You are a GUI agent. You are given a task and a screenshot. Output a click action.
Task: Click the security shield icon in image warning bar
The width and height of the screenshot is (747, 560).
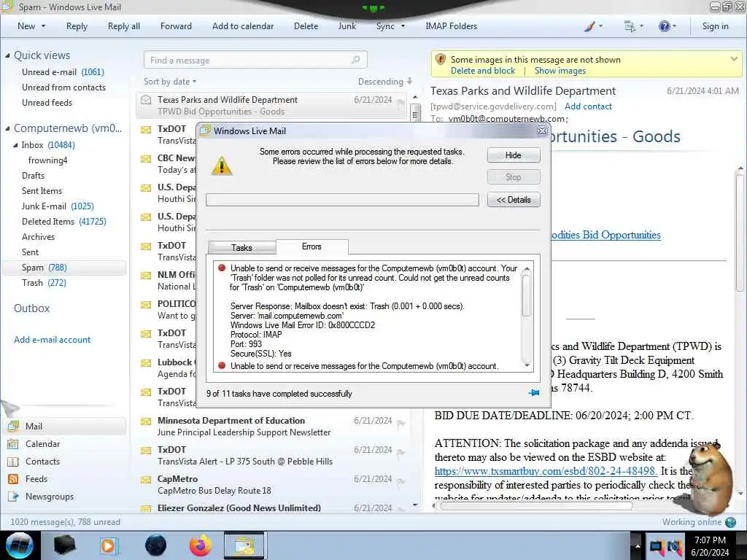440,60
